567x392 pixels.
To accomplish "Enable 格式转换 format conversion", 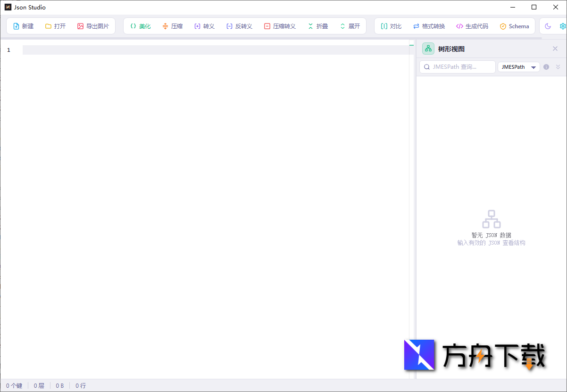I will click(429, 26).
